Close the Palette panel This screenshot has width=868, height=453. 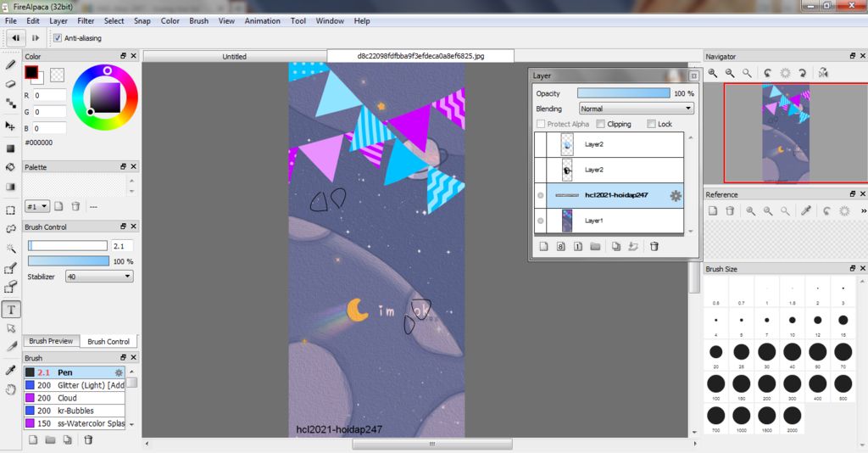133,166
